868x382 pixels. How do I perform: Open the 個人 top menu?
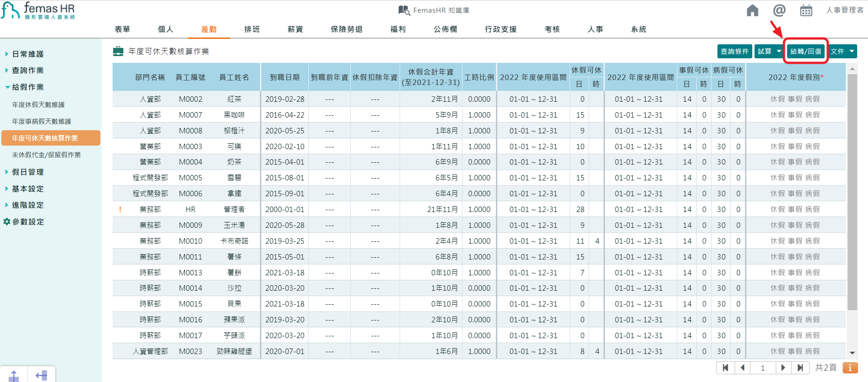165,29
